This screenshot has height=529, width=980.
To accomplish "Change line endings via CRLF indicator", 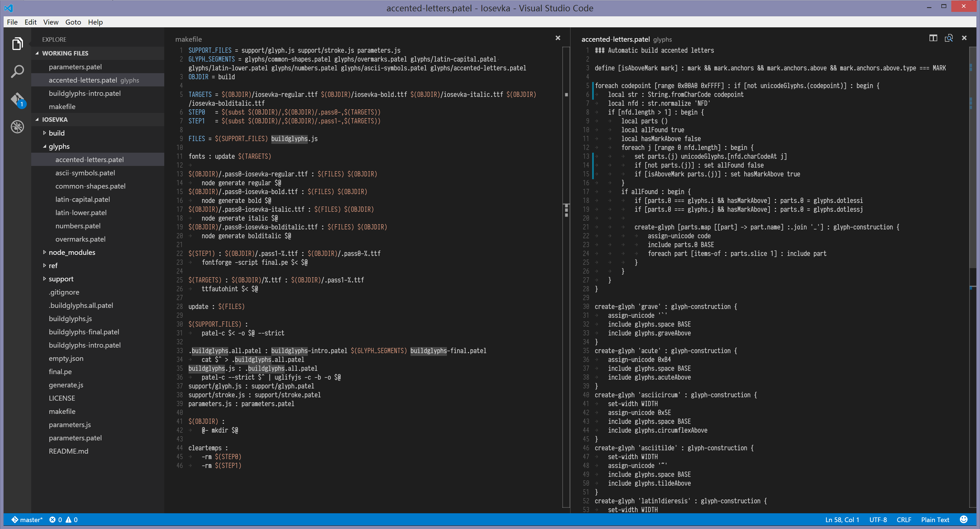I will (x=904, y=520).
